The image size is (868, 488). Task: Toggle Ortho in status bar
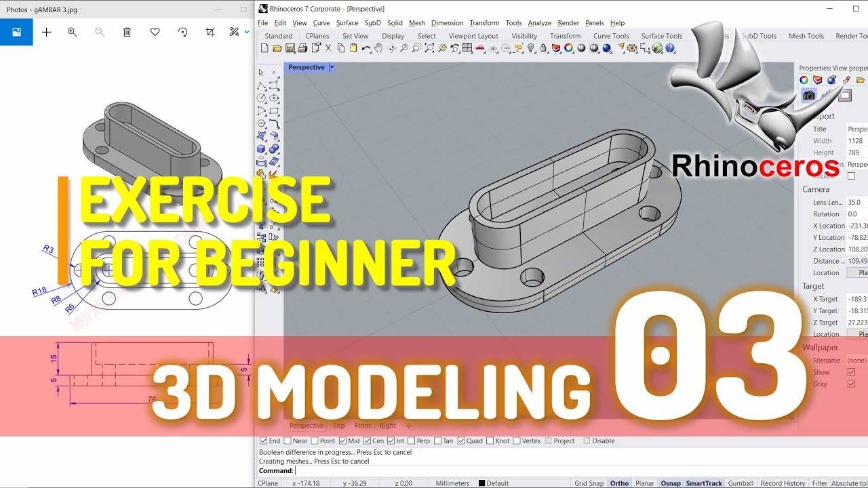[x=619, y=483]
